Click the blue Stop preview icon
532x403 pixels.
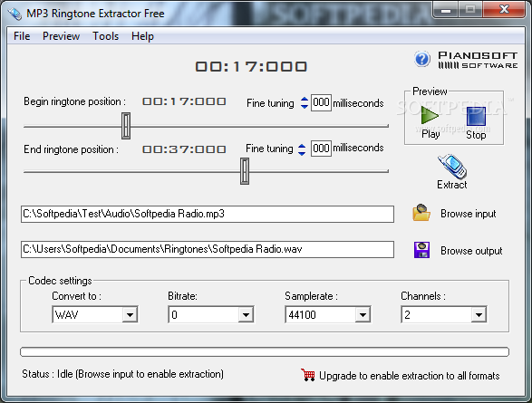476,116
